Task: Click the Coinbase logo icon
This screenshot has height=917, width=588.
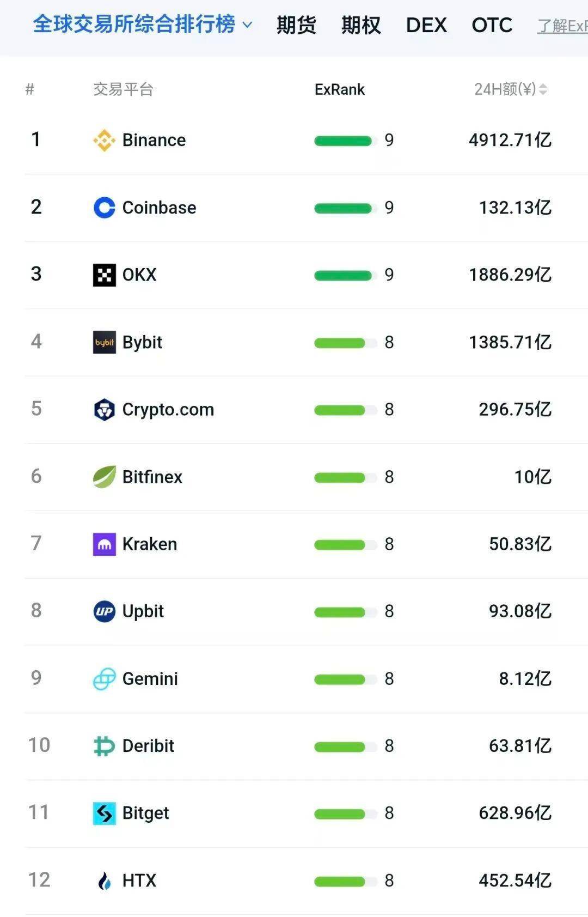Action: coord(104,208)
